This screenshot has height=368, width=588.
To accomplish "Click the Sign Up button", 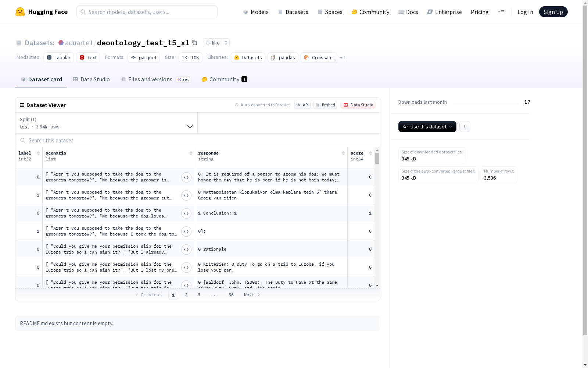I will tap(553, 12).
